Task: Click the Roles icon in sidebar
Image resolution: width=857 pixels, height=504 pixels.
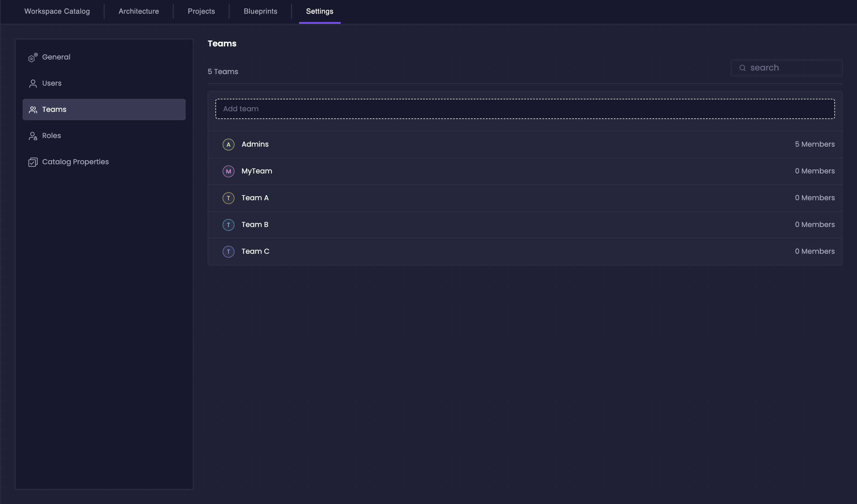Action: [32, 136]
